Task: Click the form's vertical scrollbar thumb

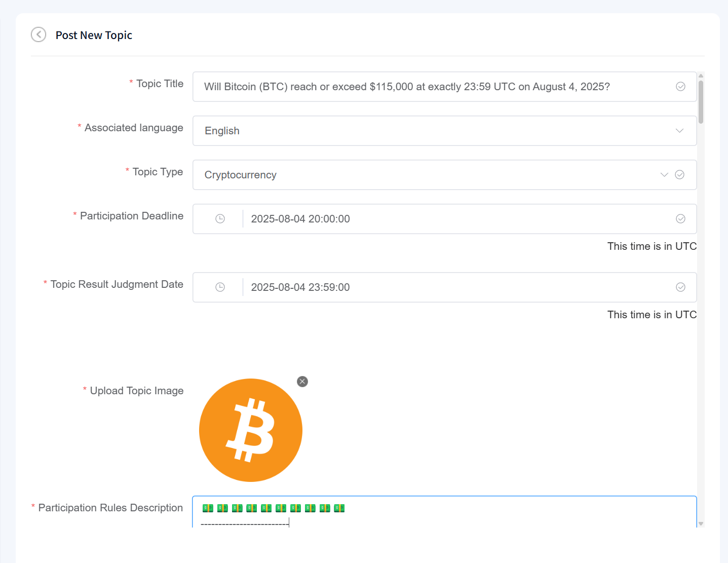Action: click(x=701, y=102)
